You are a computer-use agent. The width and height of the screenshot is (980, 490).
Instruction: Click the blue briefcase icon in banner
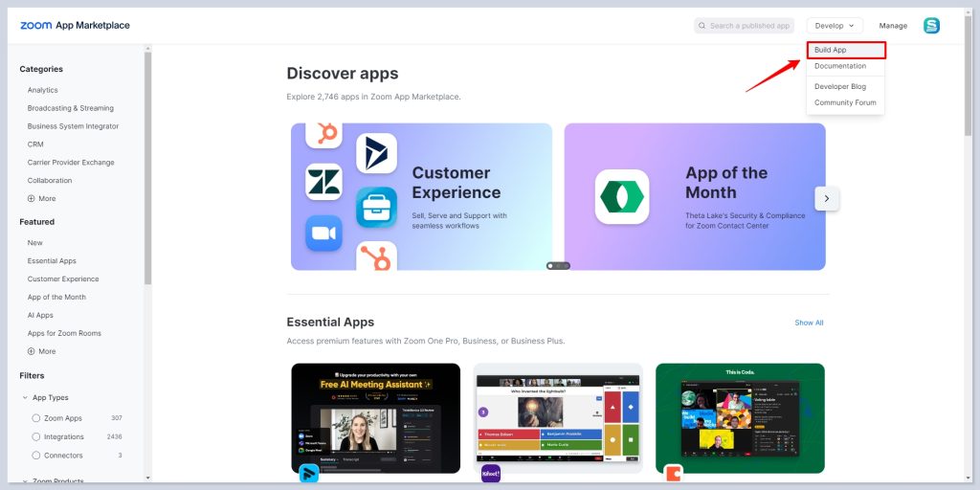tap(376, 207)
